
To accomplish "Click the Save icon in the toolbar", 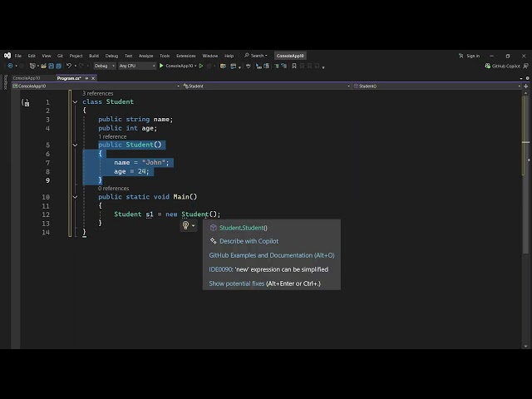I will click(x=52, y=66).
